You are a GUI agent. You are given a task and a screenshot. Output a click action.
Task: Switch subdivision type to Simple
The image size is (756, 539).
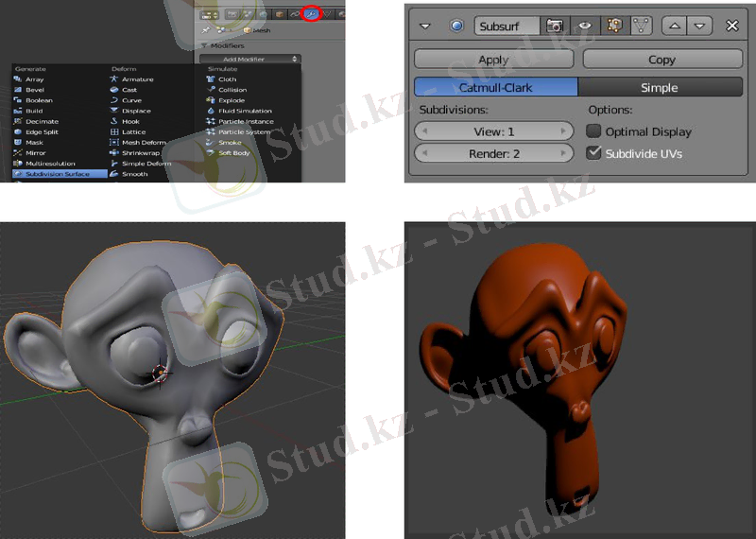pos(660,88)
